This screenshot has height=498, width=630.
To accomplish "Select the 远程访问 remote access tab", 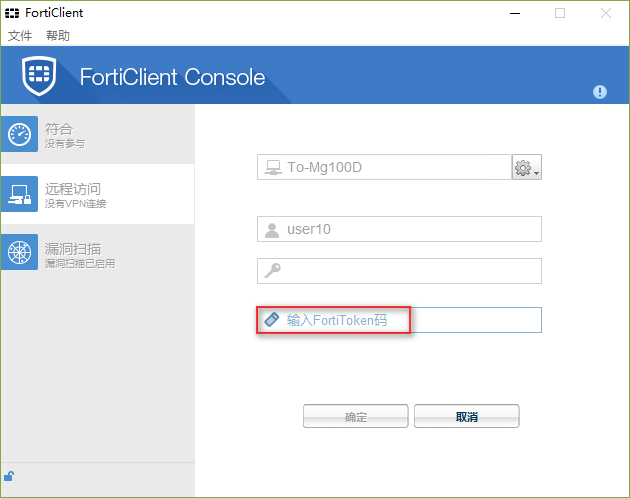I will 98,194.
